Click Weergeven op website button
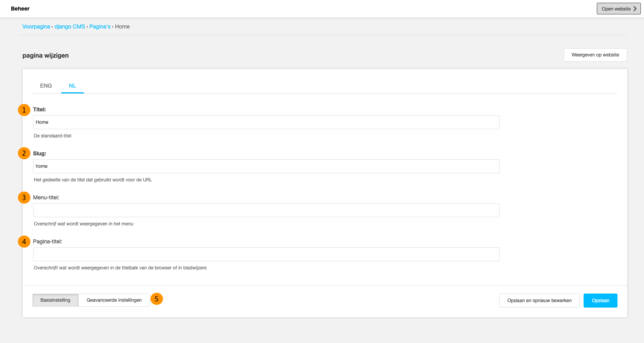The height and width of the screenshot is (343, 644). tap(595, 55)
